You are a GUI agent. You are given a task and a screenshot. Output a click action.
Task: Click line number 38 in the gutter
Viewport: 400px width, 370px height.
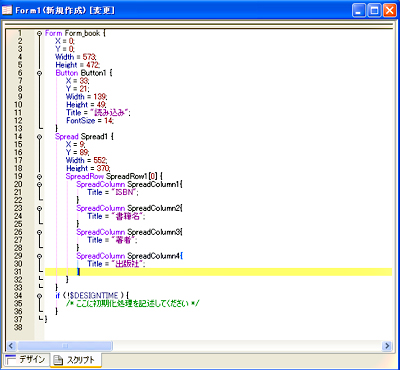coord(18,327)
